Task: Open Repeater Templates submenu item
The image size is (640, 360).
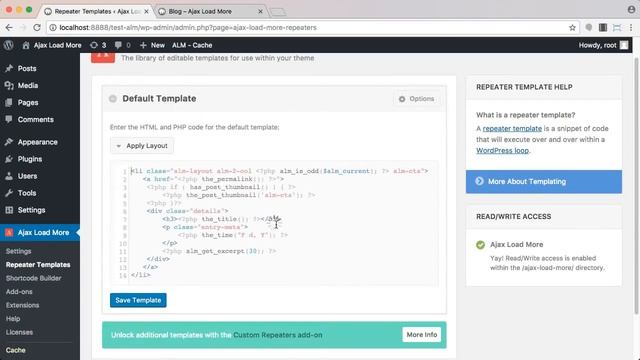Action: pos(38,264)
